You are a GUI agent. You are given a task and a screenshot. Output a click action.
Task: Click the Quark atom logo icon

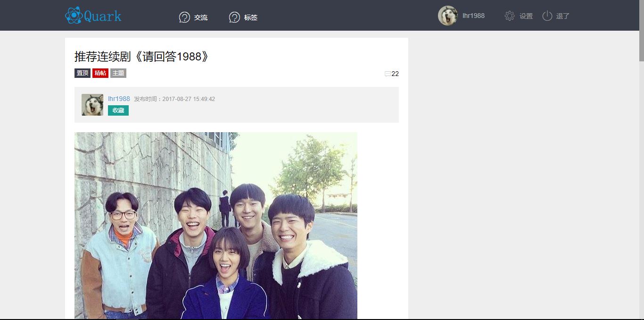click(74, 16)
